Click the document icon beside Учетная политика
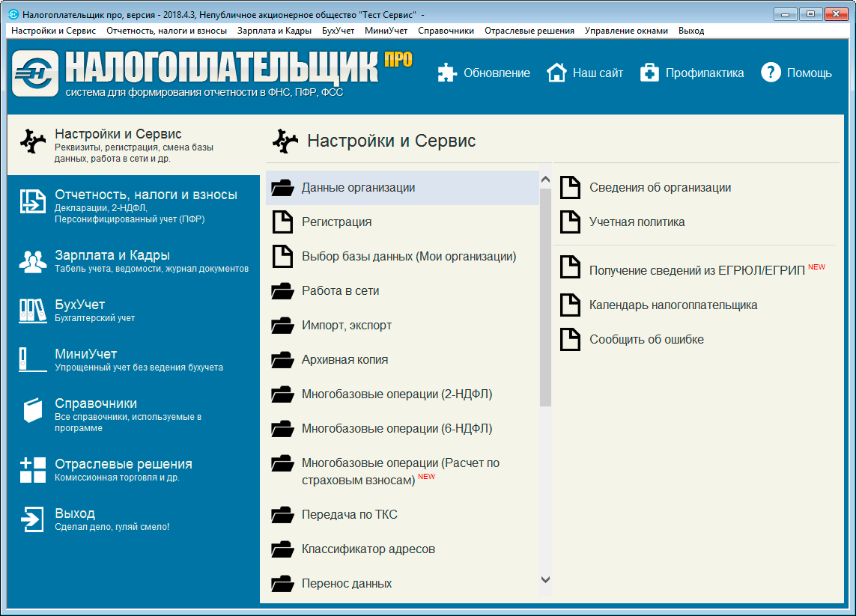This screenshot has width=856, height=616. coord(571,222)
